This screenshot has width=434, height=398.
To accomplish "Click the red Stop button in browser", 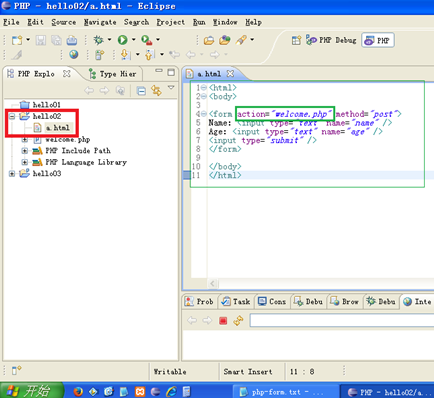I will coord(223,321).
